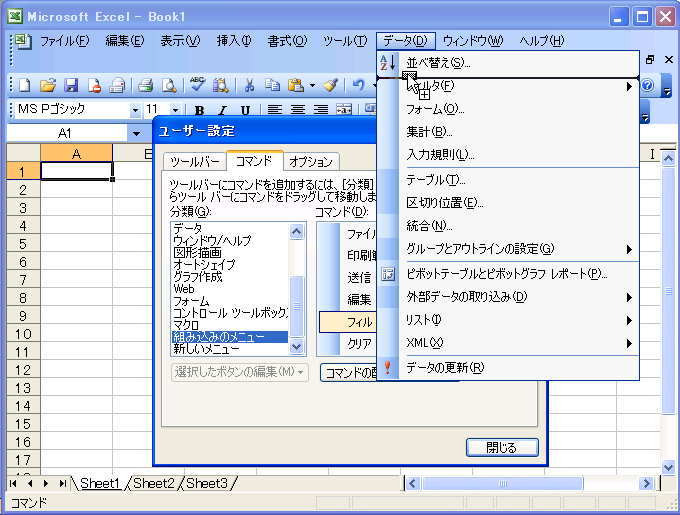Screen dimensions: 680x515
Task: Expand グループとアウトラインの設定 submenu
Action: click(629, 249)
